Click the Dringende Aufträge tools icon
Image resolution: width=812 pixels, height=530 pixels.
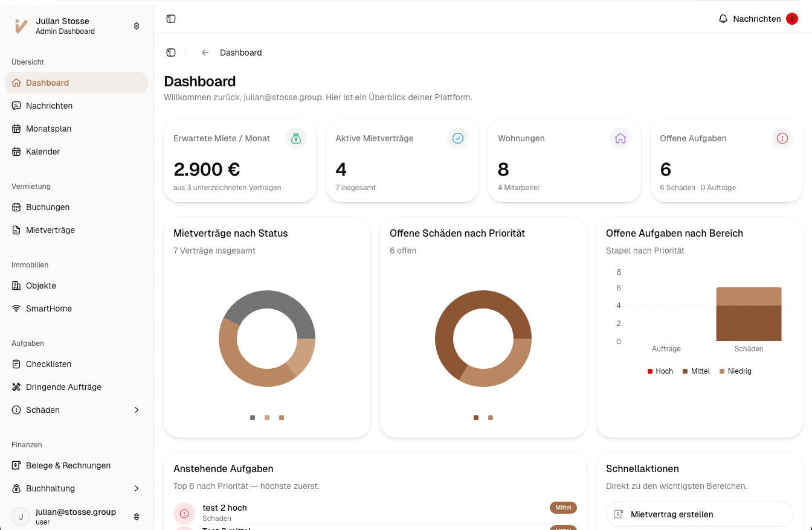coord(16,387)
